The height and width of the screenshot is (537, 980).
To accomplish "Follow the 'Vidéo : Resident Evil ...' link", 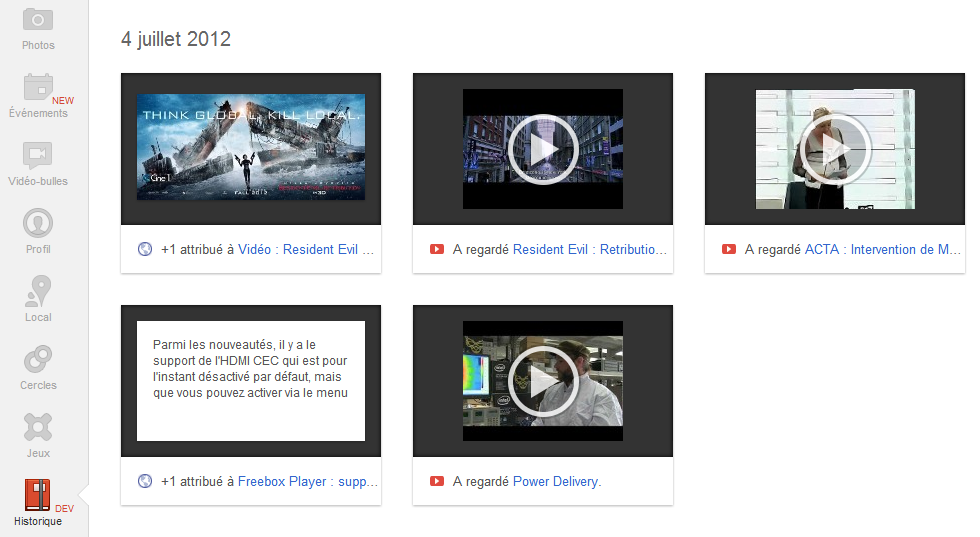I will click(x=306, y=249).
